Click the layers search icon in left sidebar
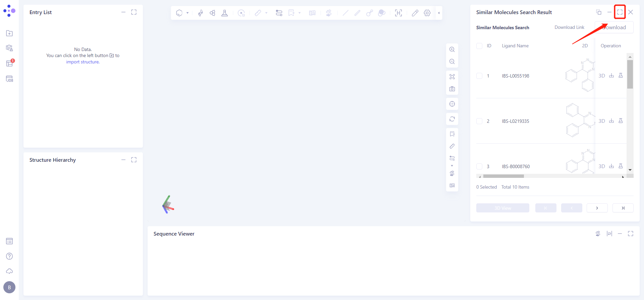The image size is (644, 300). tap(9, 48)
